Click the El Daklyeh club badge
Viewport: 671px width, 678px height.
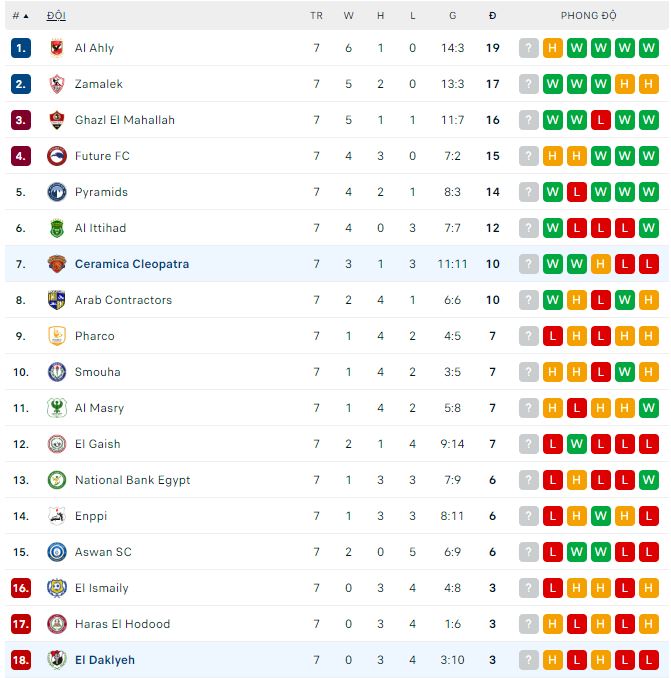(x=56, y=660)
